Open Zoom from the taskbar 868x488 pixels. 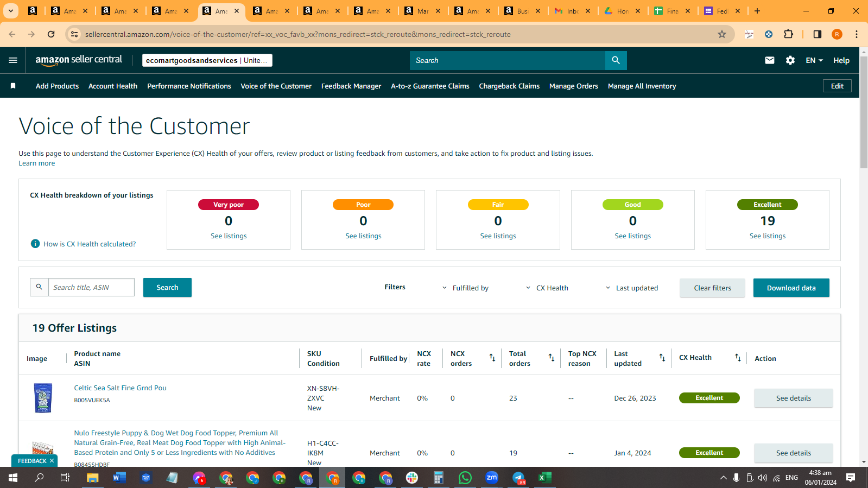492,478
